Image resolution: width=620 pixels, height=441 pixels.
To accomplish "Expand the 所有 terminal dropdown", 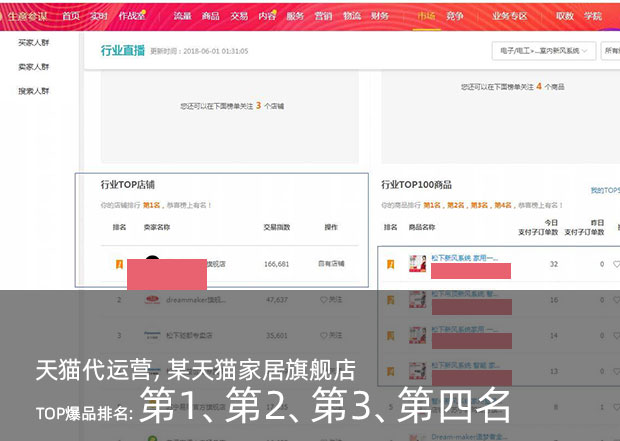I will [x=611, y=50].
